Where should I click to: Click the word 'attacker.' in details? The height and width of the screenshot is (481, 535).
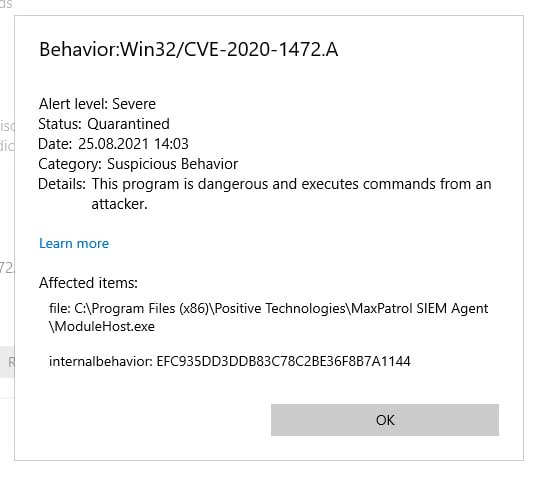click(119, 204)
